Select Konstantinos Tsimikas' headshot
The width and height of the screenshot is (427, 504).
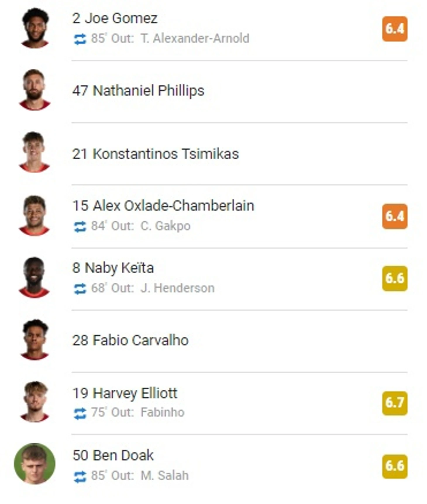[x=35, y=152]
